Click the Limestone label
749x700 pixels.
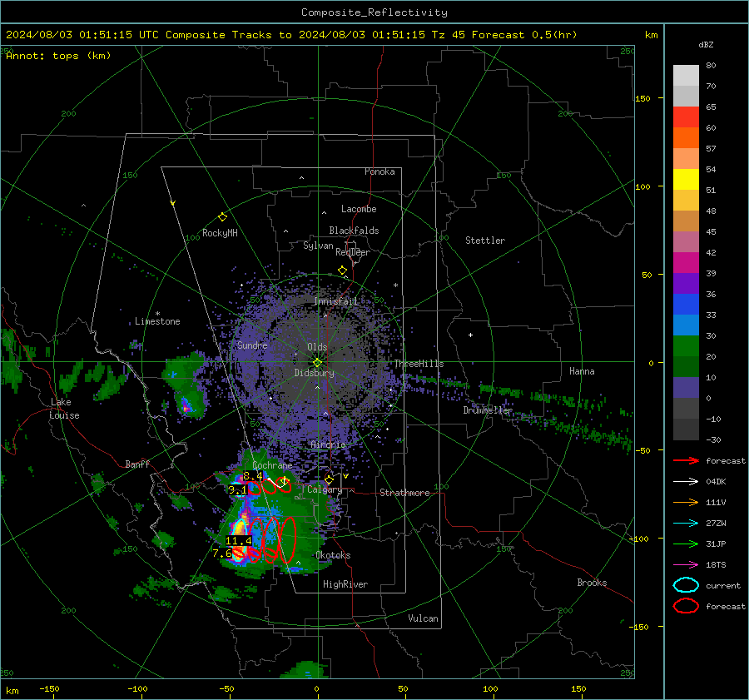157,321
